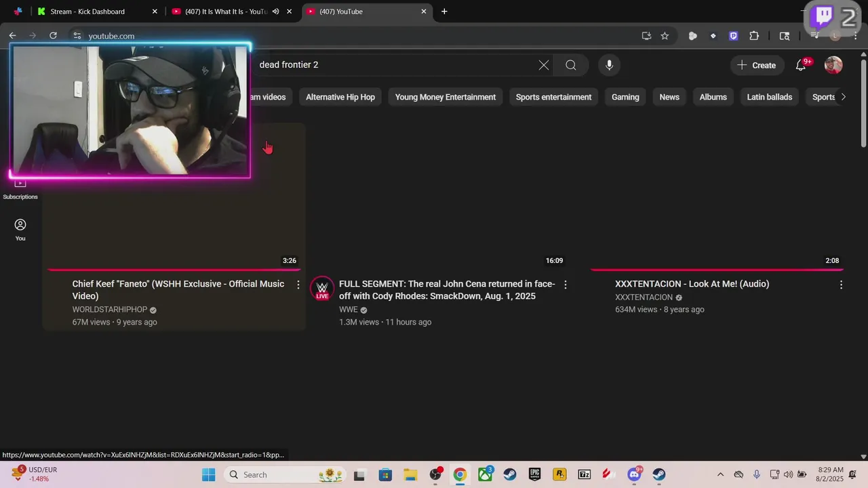Open OBS Studio from the taskbar
This screenshot has width=868, height=488.
435,474
